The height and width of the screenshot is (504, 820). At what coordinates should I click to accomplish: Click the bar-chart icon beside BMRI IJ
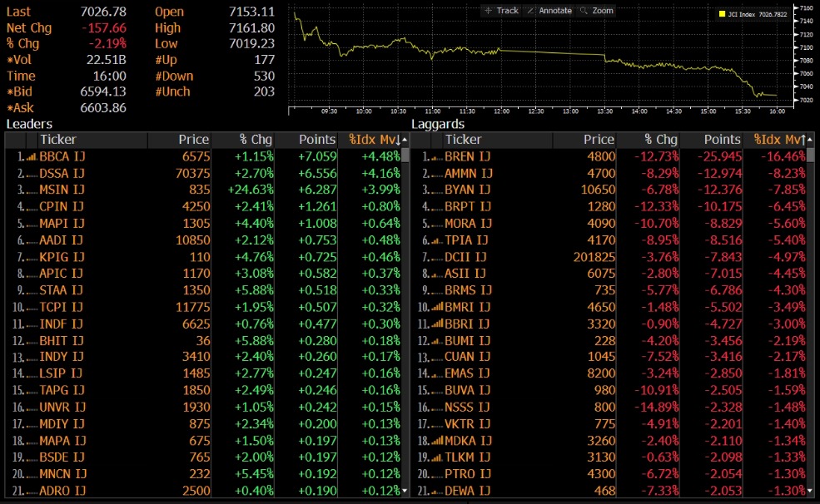(437, 307)
